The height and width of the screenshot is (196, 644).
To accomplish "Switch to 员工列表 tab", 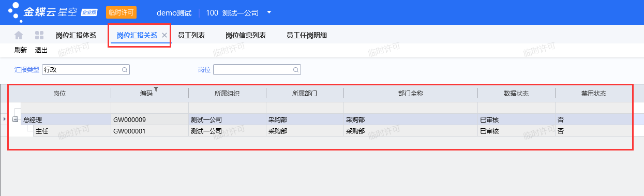I will click(x=191, y=35).
